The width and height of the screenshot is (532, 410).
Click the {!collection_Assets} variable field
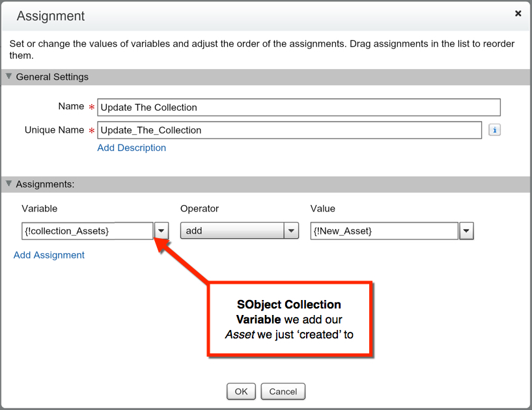coord(87,231)
